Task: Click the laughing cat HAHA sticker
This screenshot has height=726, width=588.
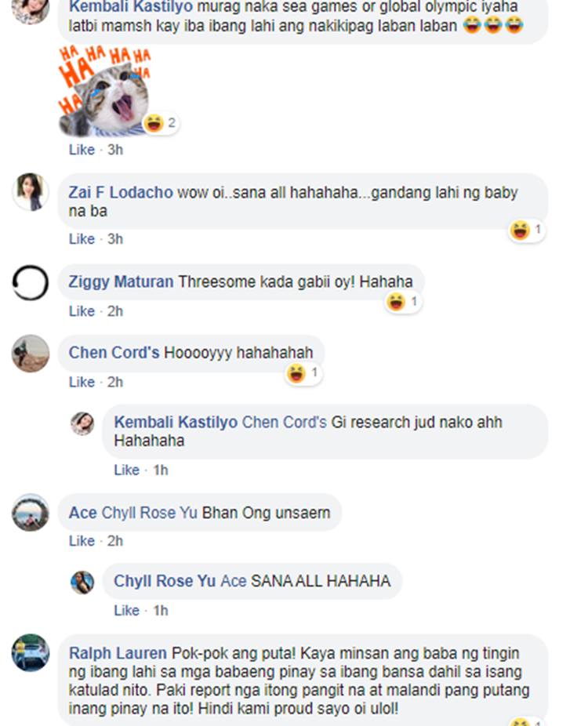Action: pos(104,91)
